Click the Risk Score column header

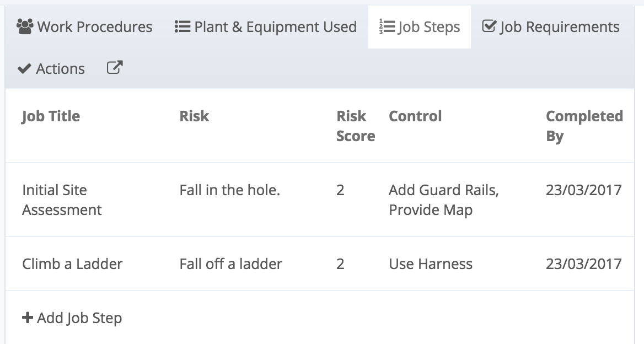pyautogui.click(x=355, y=126)
